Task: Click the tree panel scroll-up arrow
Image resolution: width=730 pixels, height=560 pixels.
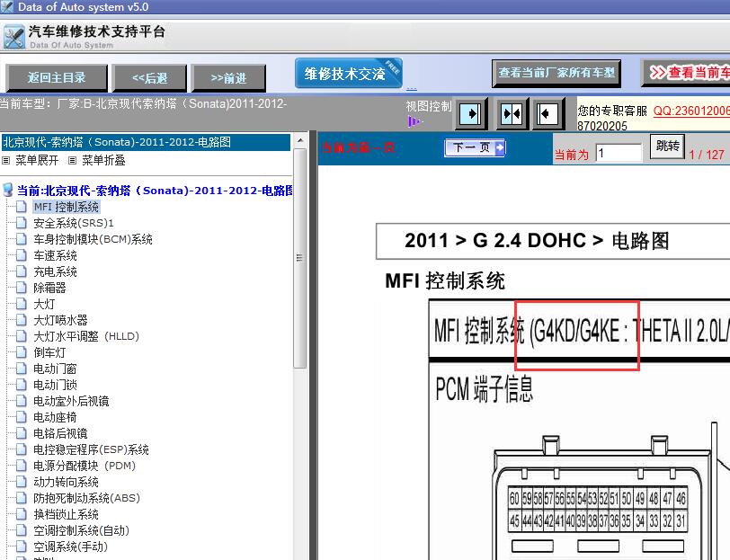Action: (x=300, y=140)
